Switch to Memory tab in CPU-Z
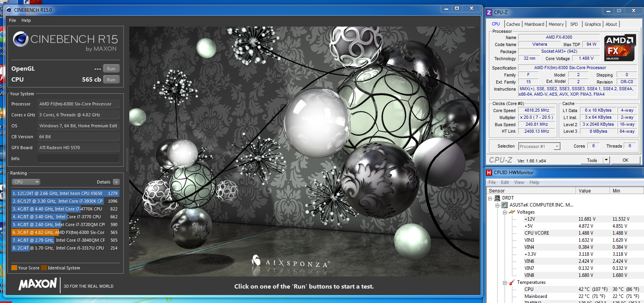Image resolution: width=644 pixels, height=303 pixels. click(556, 24)
